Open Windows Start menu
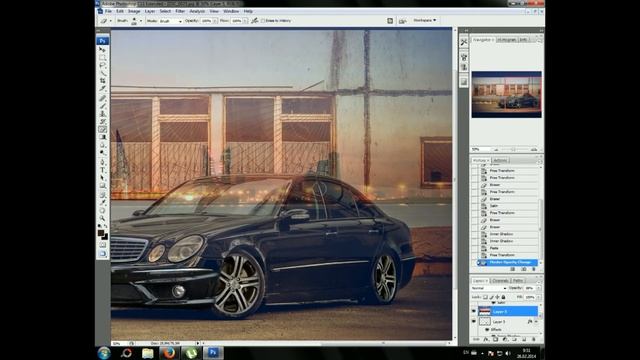This screenshot has width=640, height=360. [104, 353]
